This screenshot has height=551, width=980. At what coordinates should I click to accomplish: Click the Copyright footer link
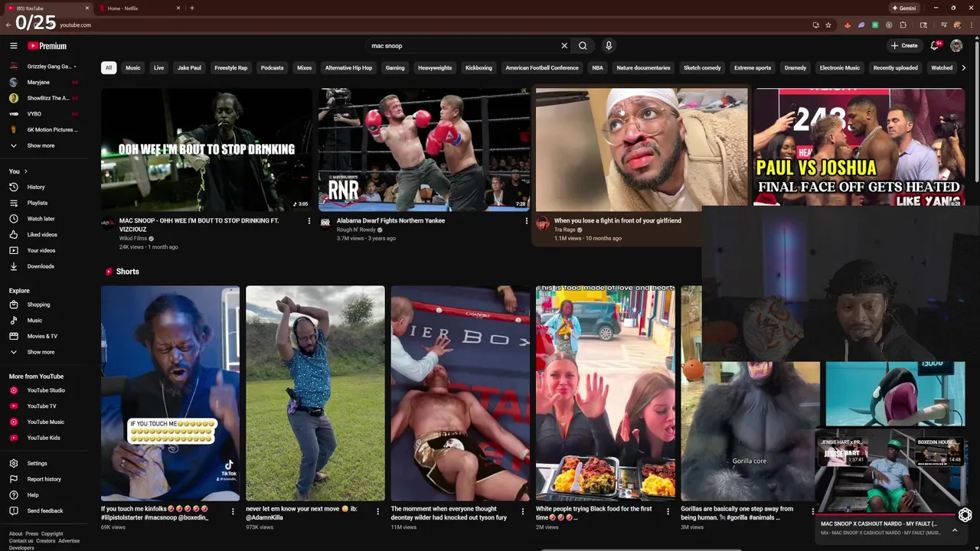coord(52,533)
